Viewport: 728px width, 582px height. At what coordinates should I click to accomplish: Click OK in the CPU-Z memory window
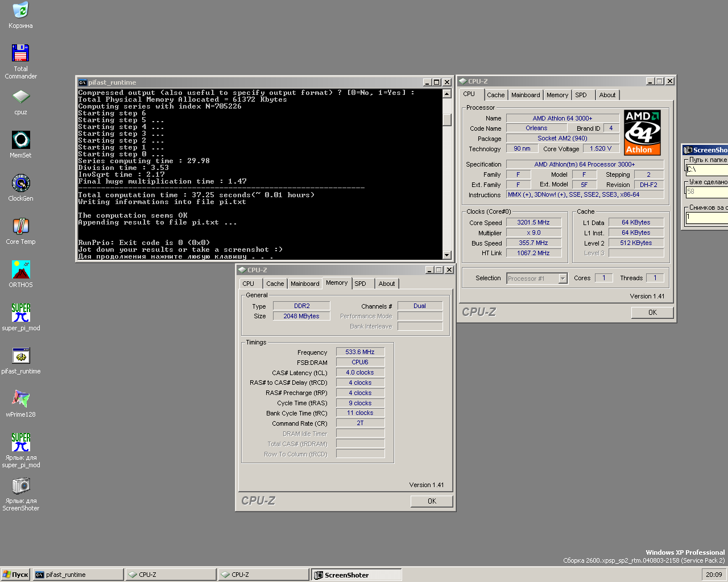432,501
